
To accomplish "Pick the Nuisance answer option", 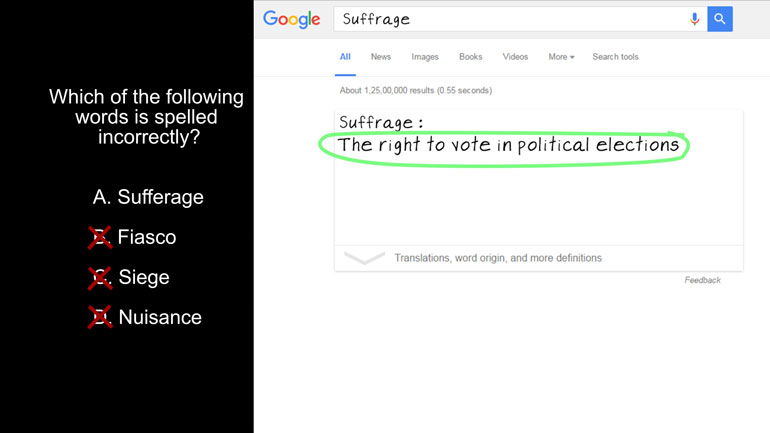I will click(x=160, y=317).
